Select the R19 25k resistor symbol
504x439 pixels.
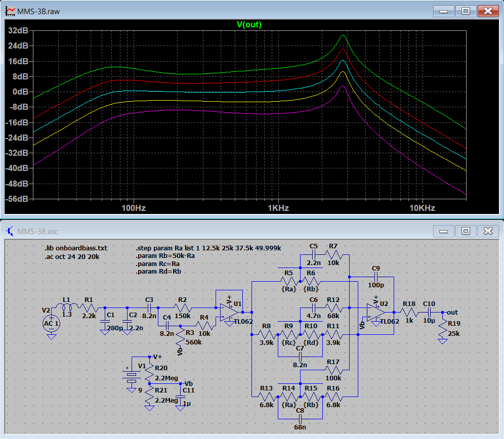pos(443,328)
